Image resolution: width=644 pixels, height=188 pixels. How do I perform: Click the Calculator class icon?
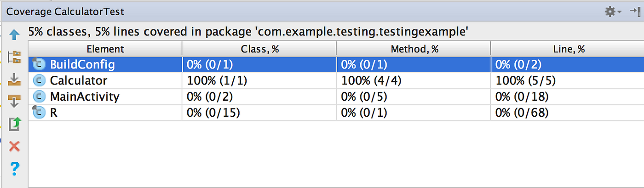(39, 81)
